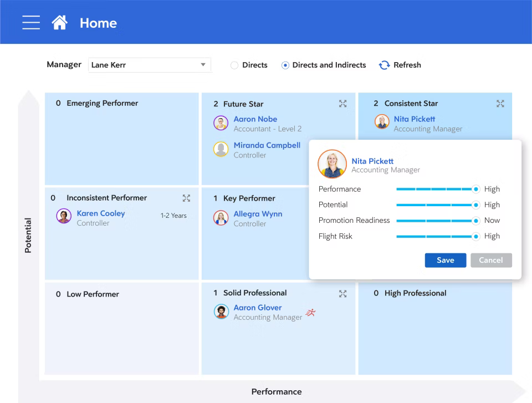532x403 pixels.
Task: Expand the Solid Professional box
Action: click(342, 293)
